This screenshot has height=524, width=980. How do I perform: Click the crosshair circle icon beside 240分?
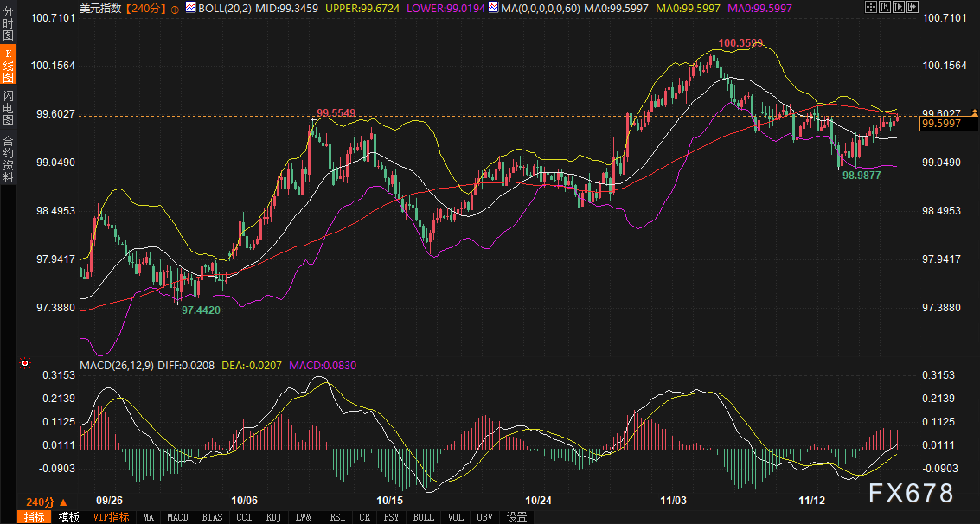tap(176, 8)
